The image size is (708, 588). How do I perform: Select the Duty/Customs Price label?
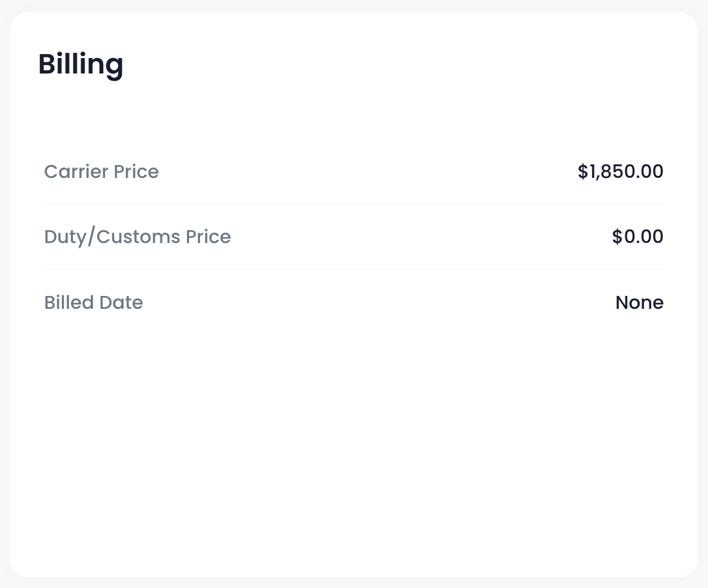click(x=137, y=237)
